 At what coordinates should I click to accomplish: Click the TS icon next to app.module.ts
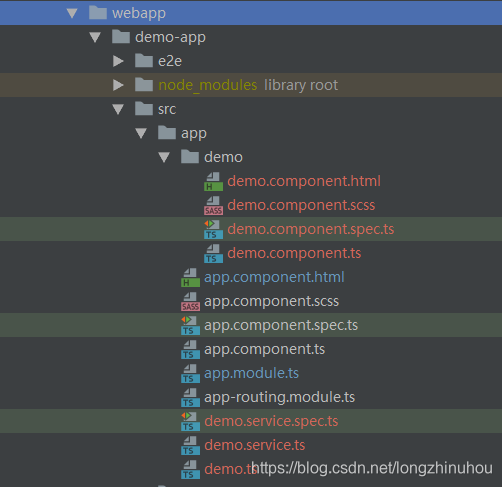point(190,374)
